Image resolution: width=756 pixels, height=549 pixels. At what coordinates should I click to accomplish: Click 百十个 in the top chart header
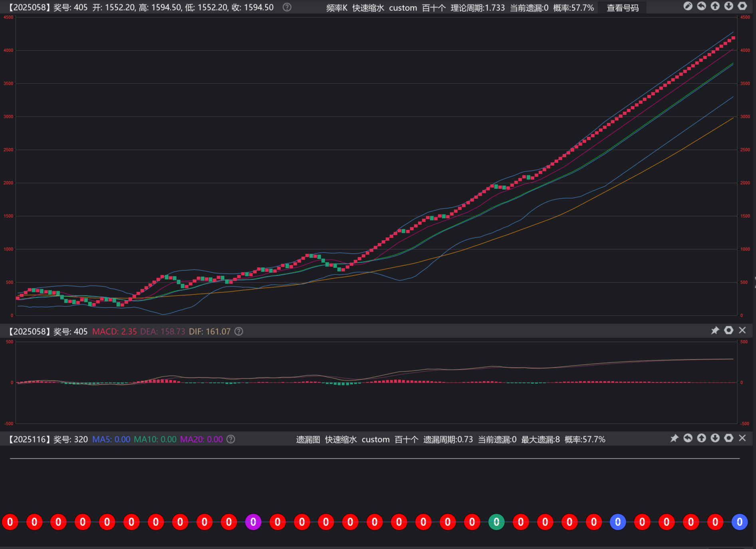[x=434, y=8]
